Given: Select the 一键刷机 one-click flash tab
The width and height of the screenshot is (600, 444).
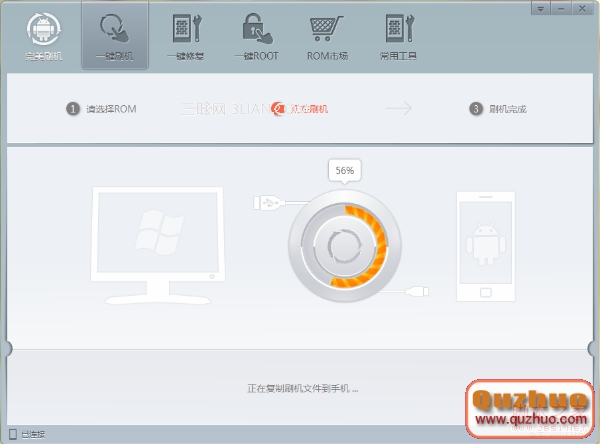Looking at the screenshot, I should pos(115,36).
